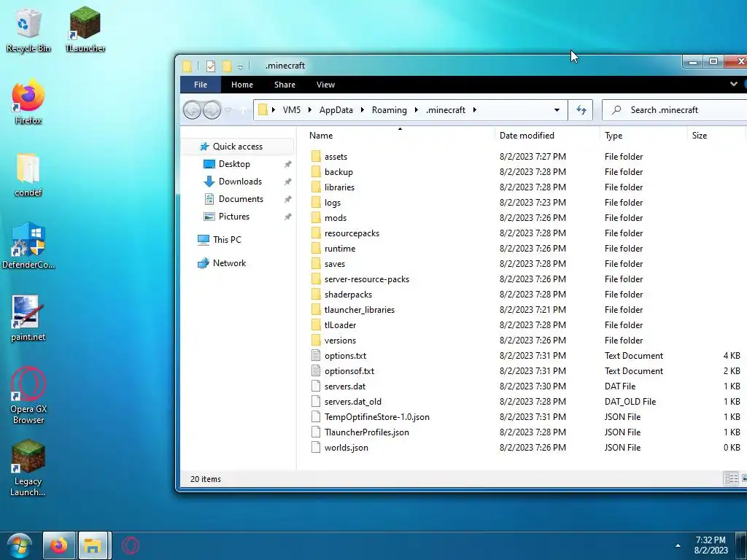Image resolution: width=747 pixels, height=560 pixels.
Task: Select the versions folder icon
Action: pyautogui.click(x=316, y=340)
